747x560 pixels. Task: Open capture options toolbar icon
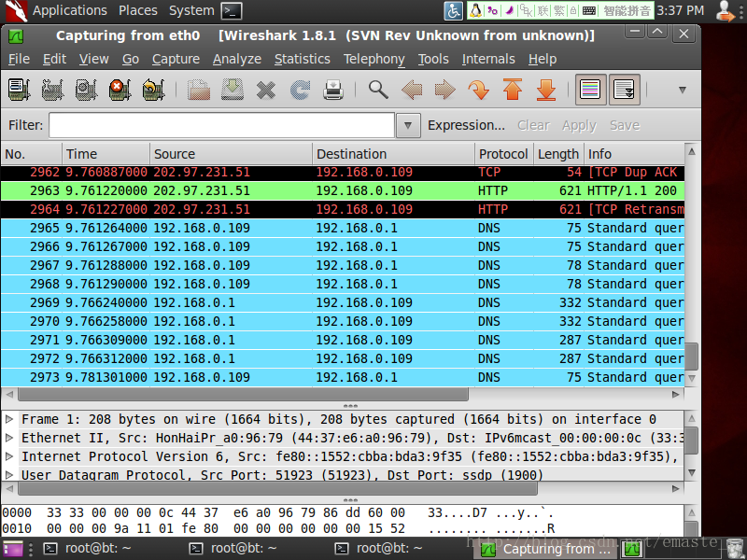coord(52,90)
